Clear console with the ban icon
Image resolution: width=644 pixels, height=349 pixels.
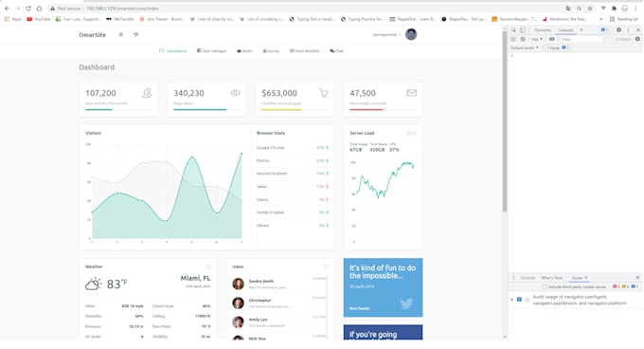tap(523, 39)
